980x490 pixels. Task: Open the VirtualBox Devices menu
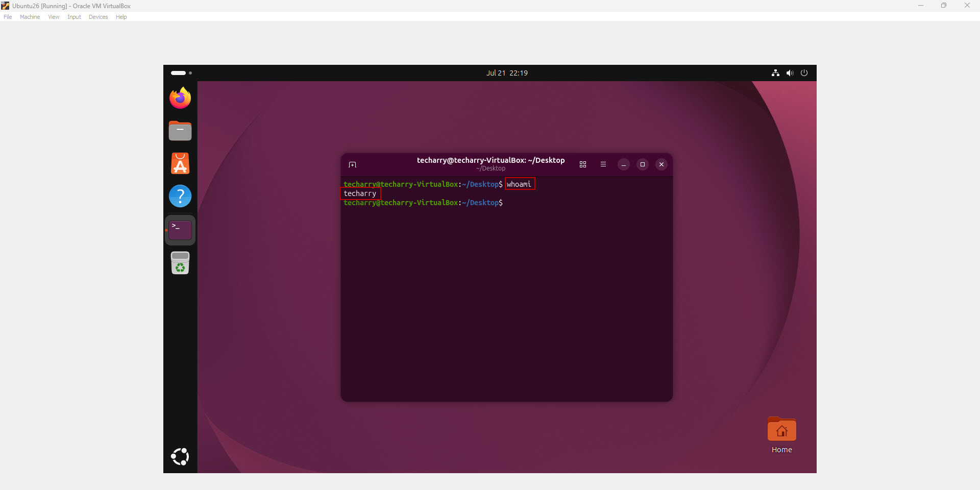(98, 17)
